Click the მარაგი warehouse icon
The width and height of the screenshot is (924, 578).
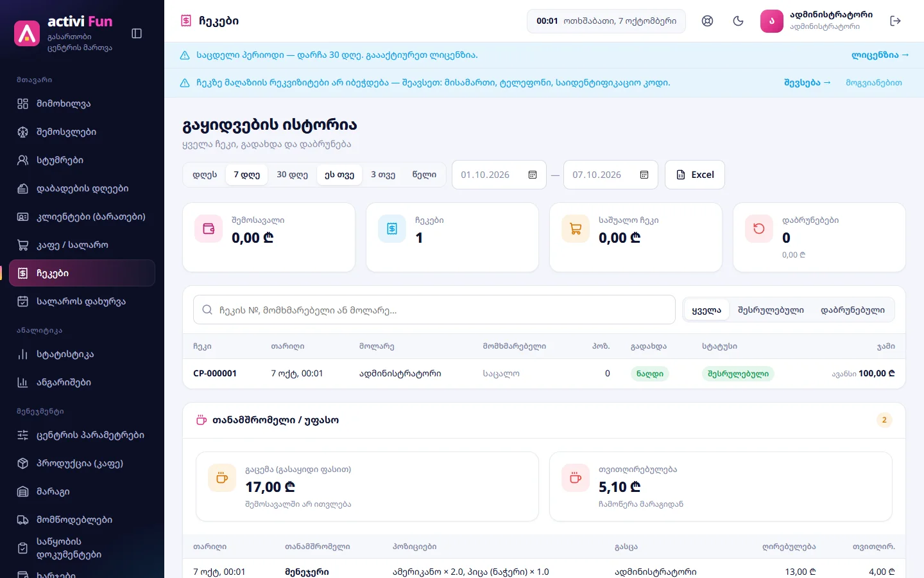point(22,491)
